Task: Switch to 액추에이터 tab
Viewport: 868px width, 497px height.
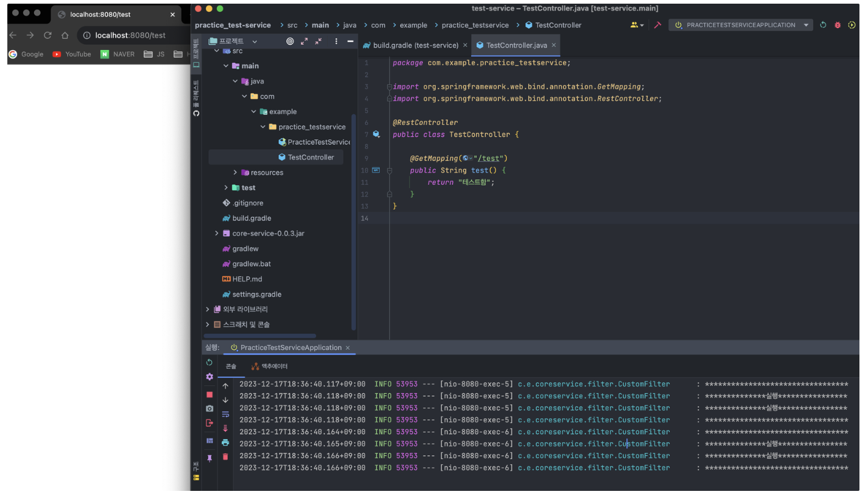Action: click(269, 366)
